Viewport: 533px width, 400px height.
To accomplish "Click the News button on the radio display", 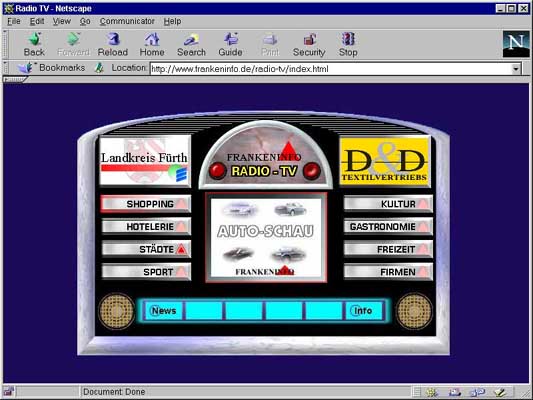I will tap(164, 311).
